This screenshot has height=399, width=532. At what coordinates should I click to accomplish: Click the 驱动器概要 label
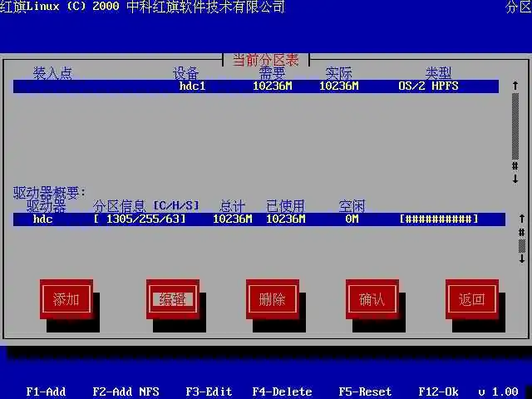tap(50, 193)
